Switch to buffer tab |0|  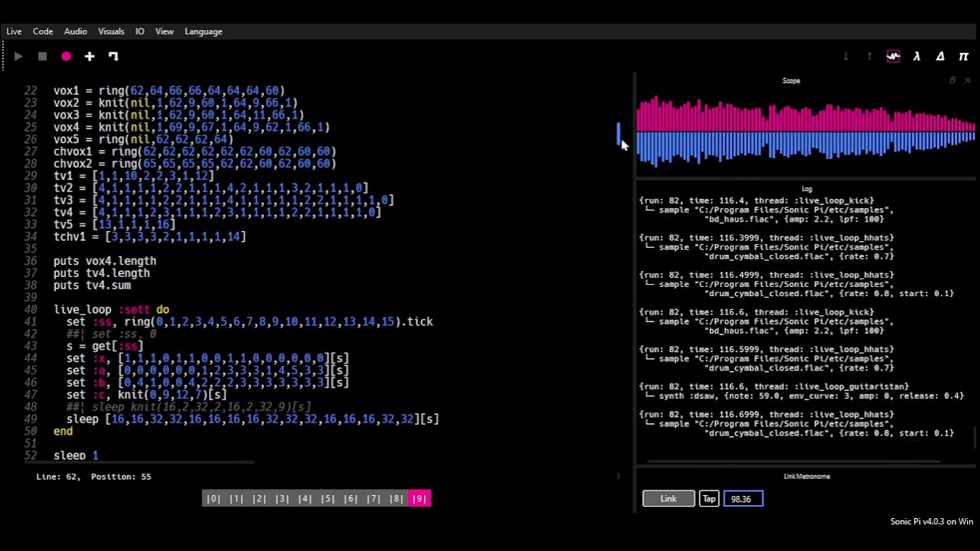[214, 499]
